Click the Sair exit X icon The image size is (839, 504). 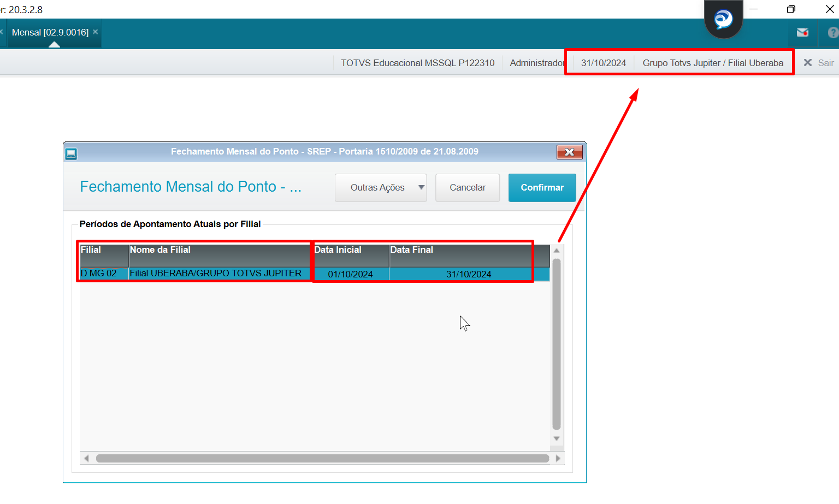(x=808, y=63)
